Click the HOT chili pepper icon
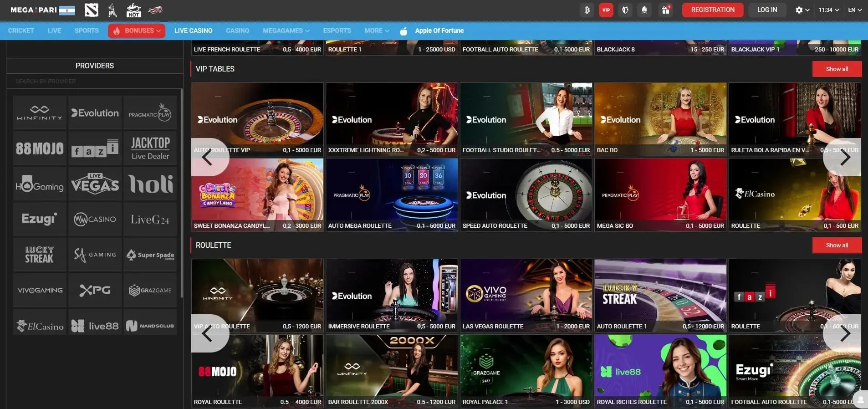Image resolution: width=868 pixels, height=409 pixels. pyautogui.click(x=133, y=10)
